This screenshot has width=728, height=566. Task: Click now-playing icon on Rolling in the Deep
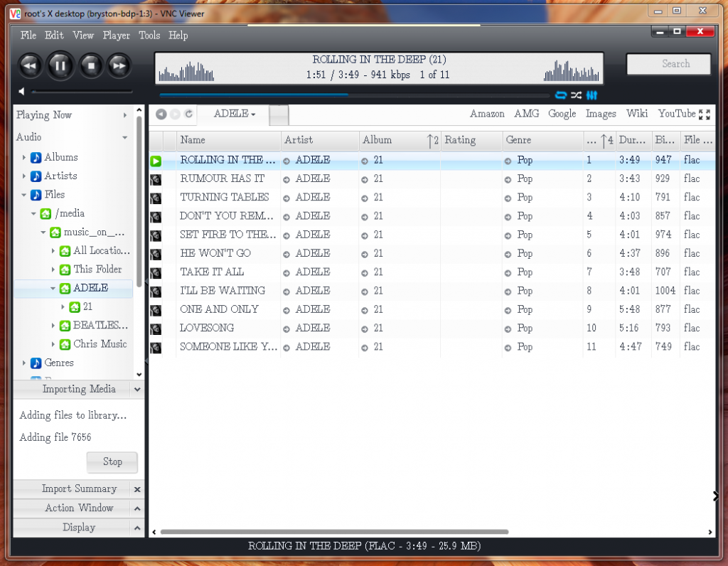[x=156, y=161]
